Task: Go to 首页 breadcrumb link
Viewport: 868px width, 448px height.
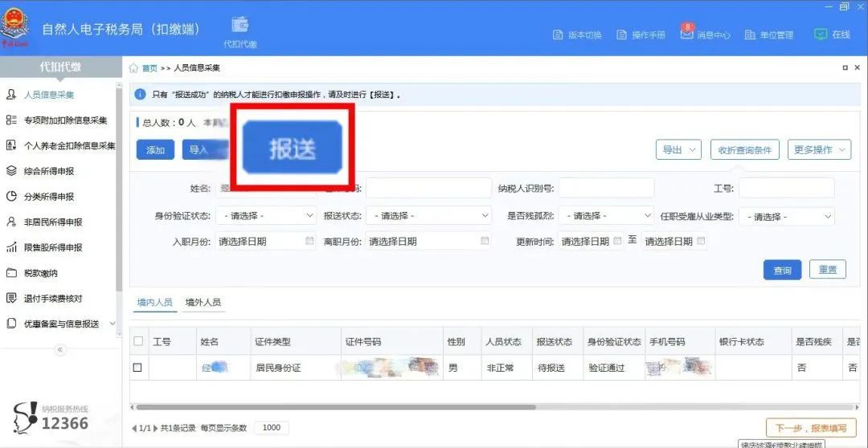Action: (x=149, y=68)
